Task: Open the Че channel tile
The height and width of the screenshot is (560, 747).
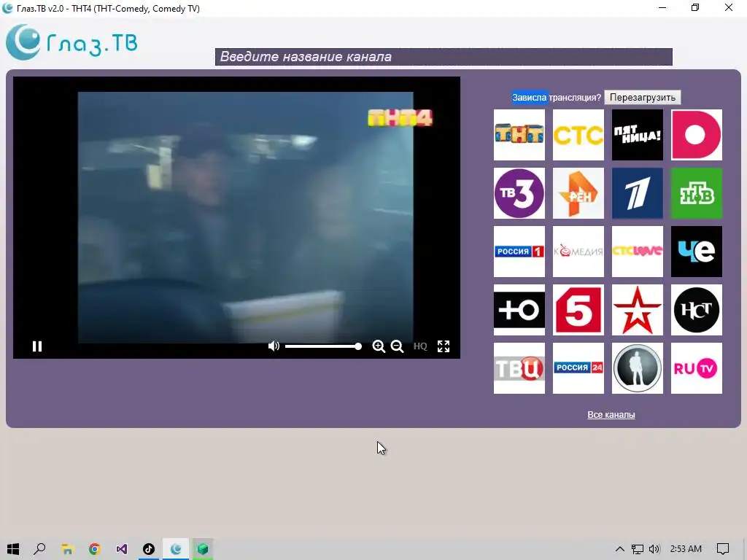Action: point(696,252)
